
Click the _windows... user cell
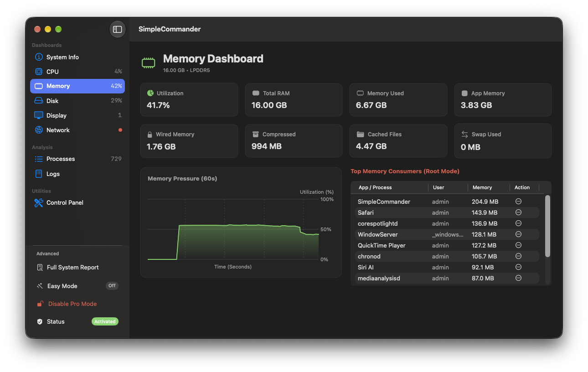coord(448,234)
